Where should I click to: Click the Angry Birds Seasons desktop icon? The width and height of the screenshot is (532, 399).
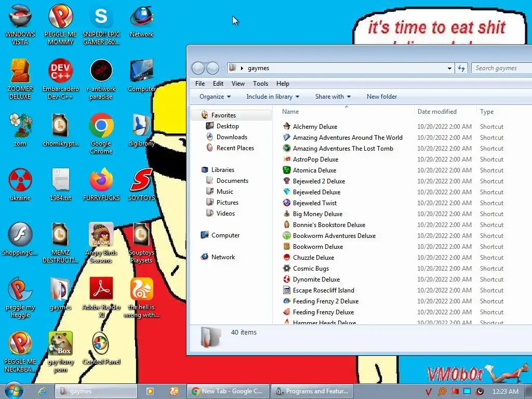pos(101,243)
